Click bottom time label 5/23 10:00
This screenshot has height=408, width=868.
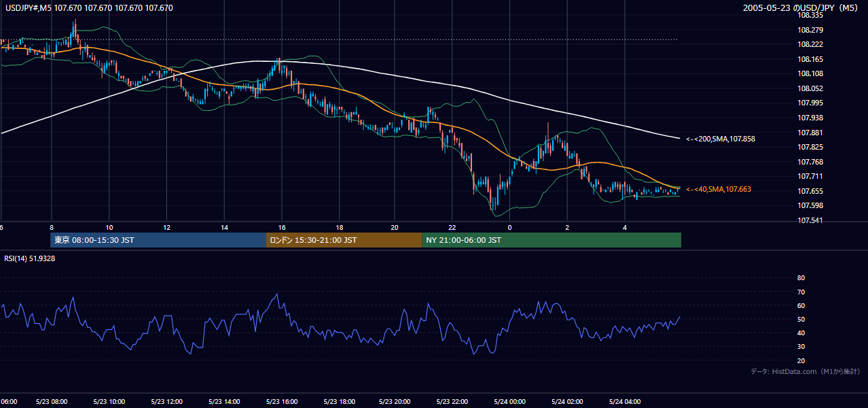coord(109,402)
